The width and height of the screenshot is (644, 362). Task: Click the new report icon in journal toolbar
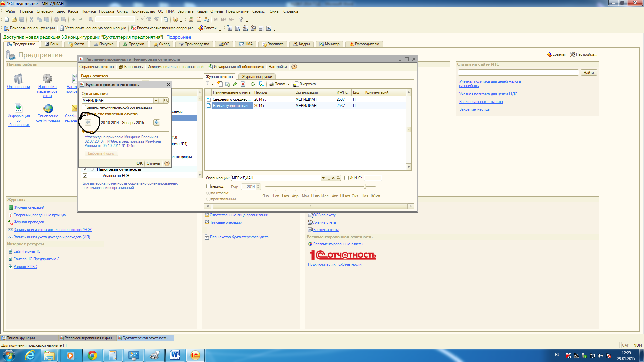tap(220, 84)
